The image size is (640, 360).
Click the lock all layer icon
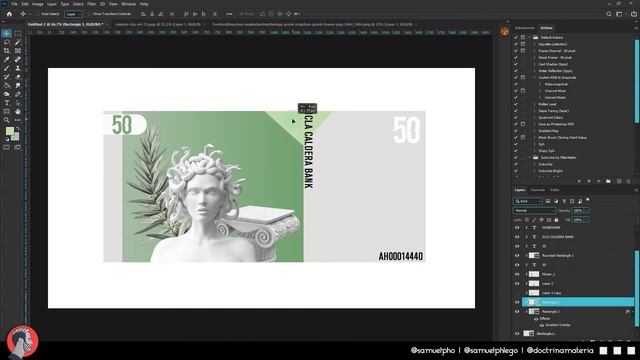click(x=556, y=220)
